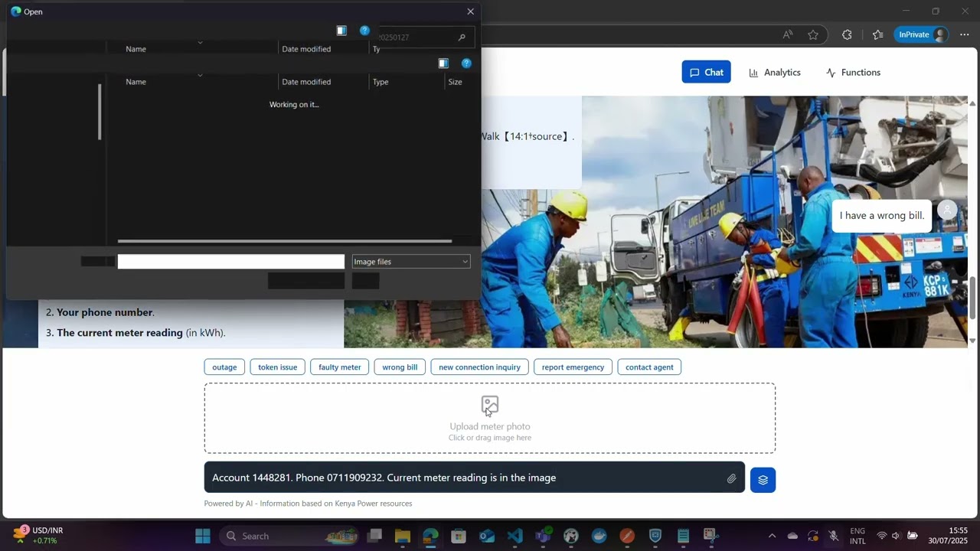Click the report emergency button
Screen dimensions: 980x551
pyautogui.click(x=573, y=367)
